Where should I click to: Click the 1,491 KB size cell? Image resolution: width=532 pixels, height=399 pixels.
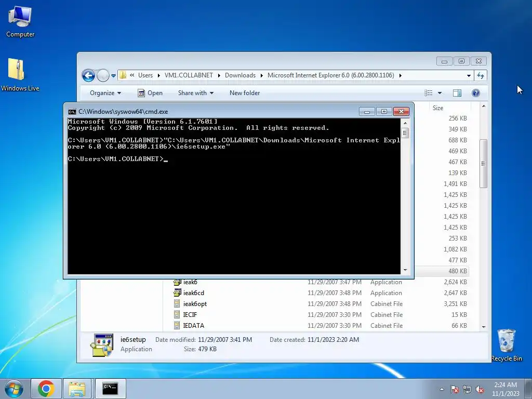455,183
